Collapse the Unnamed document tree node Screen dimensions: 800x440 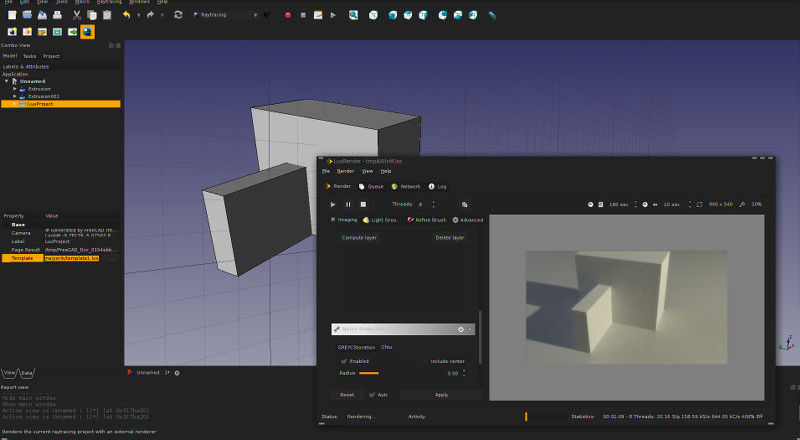pos(7,81)
